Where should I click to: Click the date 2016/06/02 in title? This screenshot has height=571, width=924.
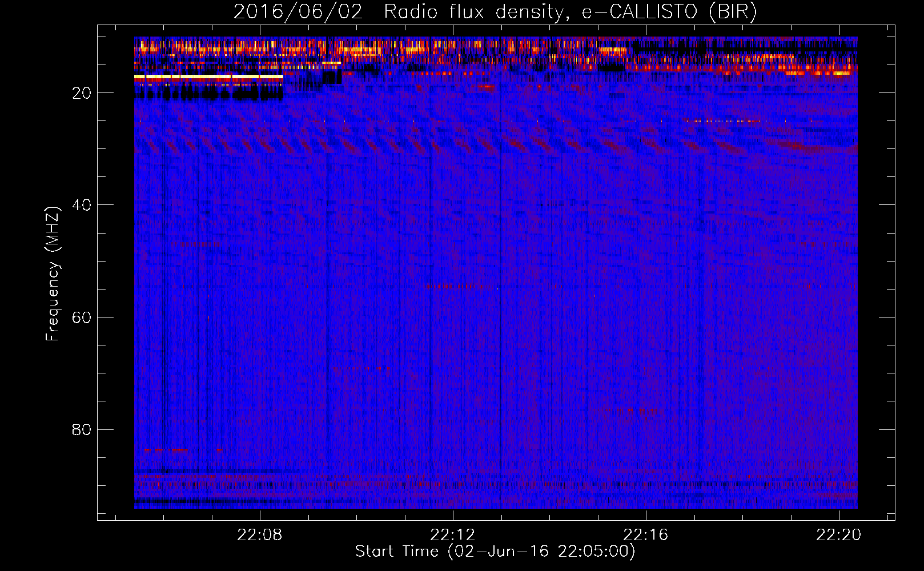pyautogui.click(x=298, y=12)
